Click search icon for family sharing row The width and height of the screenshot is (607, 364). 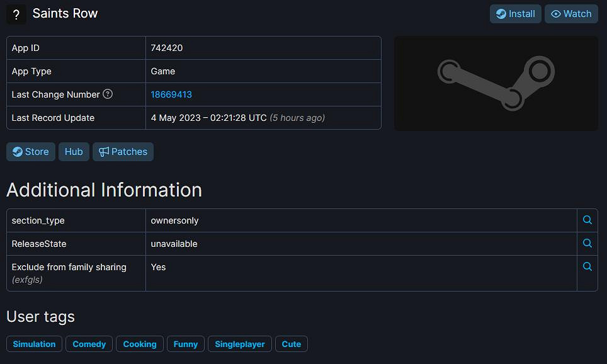(587, 267)
